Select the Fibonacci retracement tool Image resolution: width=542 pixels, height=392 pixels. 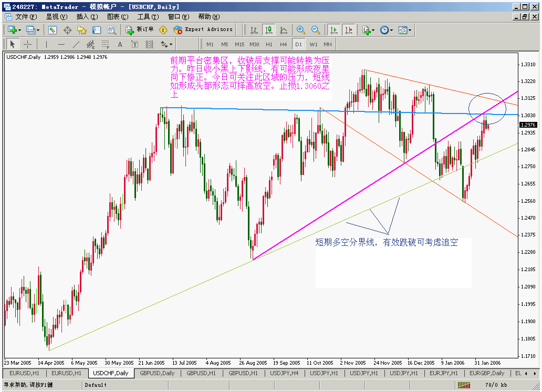click(106, 44)
